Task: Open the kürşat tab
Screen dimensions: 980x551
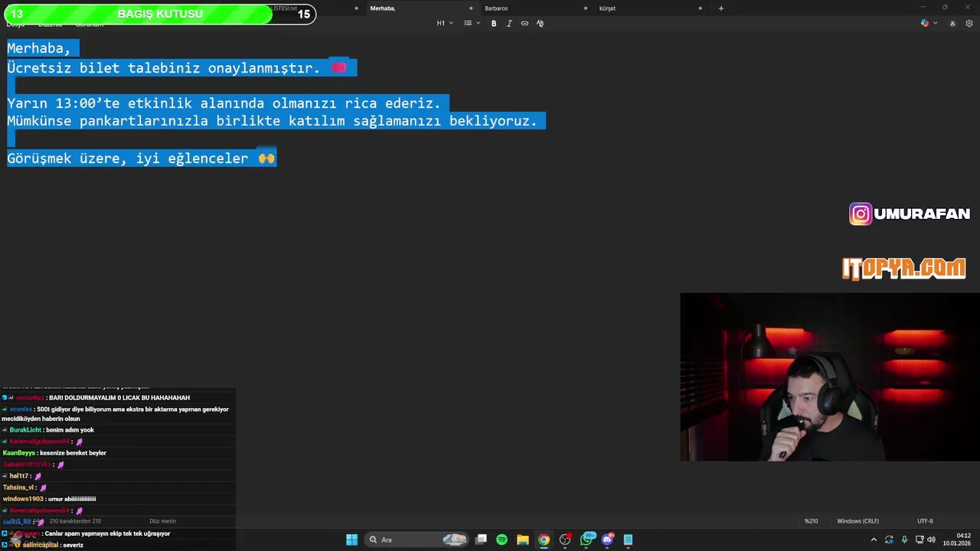Action: (607, 8)
